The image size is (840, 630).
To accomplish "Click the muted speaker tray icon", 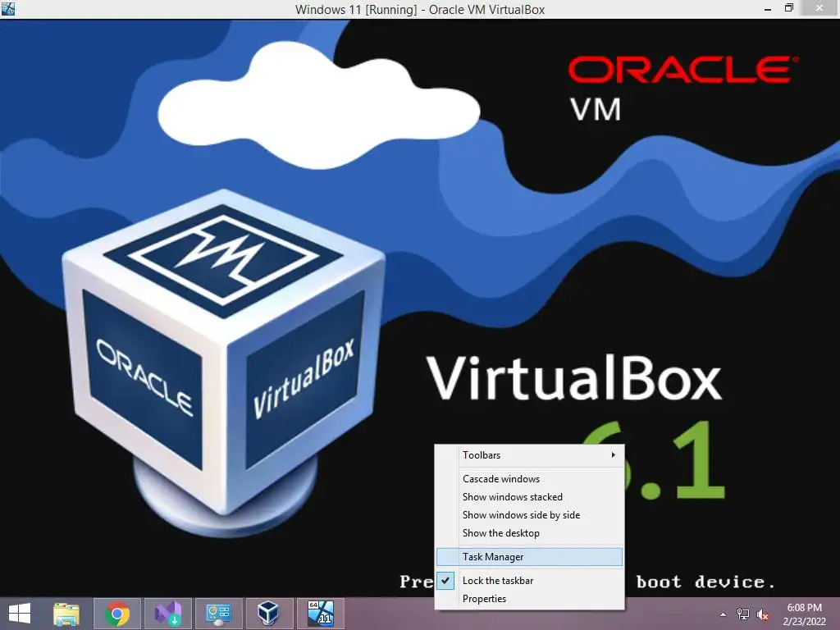I will point(762,614).
